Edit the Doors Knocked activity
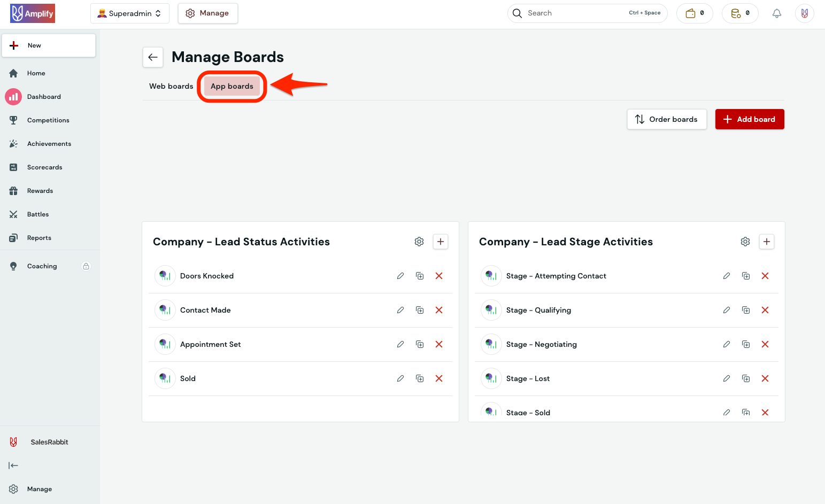The height and width of the screenshot is (504, 825). point(400,276)
